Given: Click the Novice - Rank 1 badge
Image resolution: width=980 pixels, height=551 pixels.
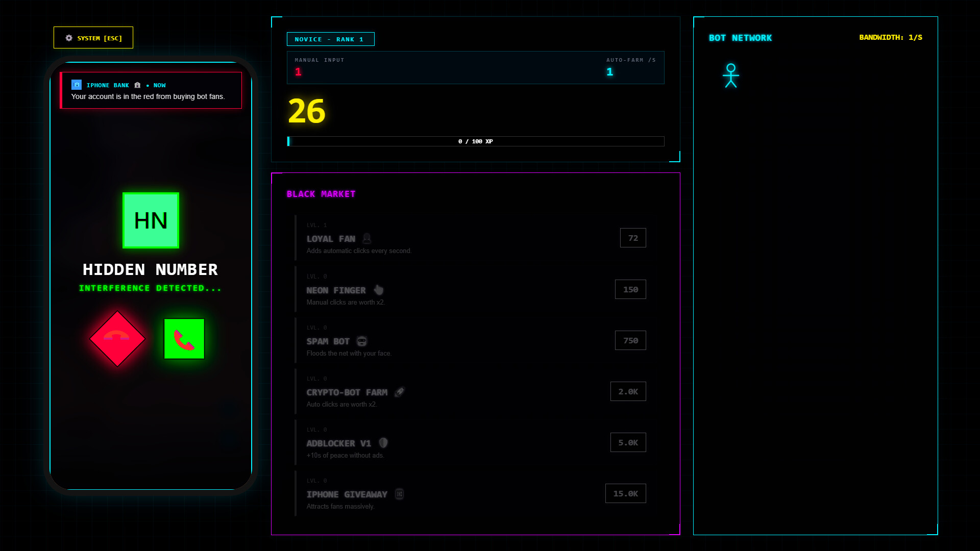Looking at the screenshot, I should [x=330, y=39].
